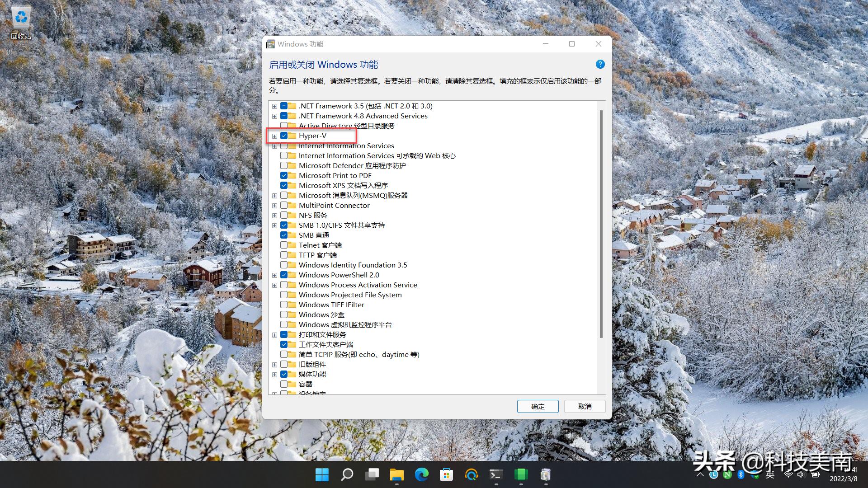Screen dimensions: 868x488
Task: Collapse the .NET Framework 3.5 tree node
Action: pyautogui.click(x=274, y=106)
